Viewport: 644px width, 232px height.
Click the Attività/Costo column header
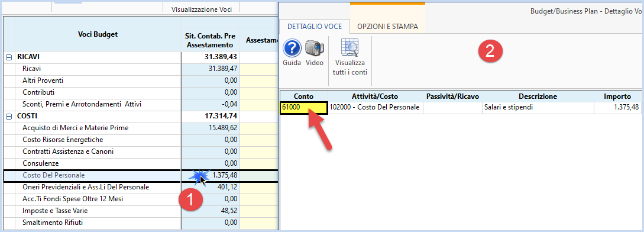pyautogui.click(x=376, y=96)
